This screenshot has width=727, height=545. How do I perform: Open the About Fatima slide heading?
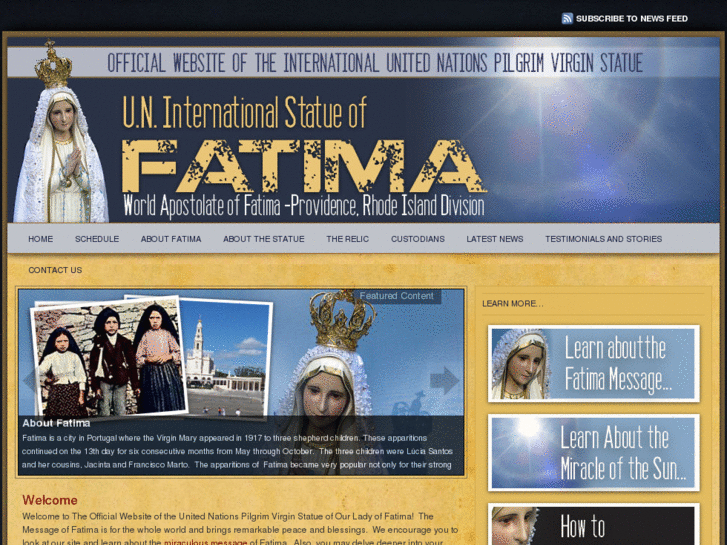pos(56,423)
